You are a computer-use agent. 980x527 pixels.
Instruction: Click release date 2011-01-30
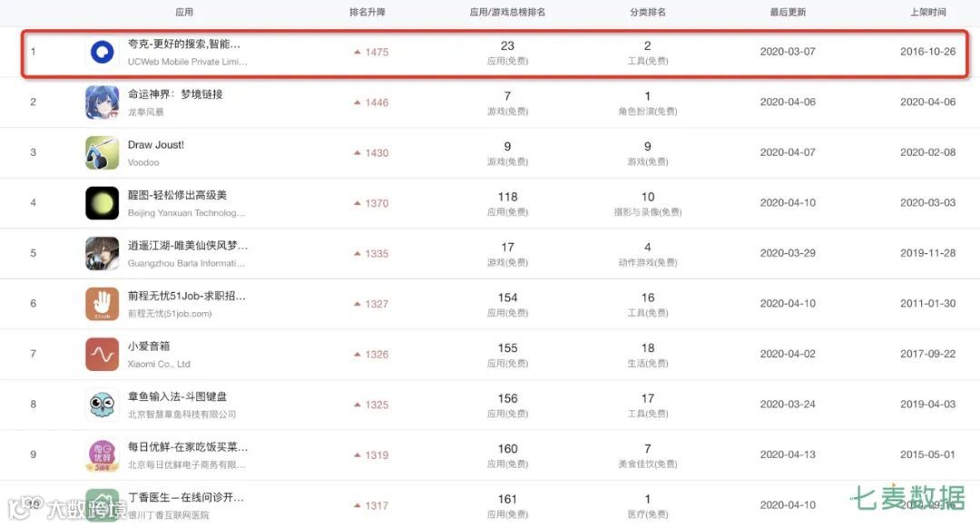tap(927, 304)
